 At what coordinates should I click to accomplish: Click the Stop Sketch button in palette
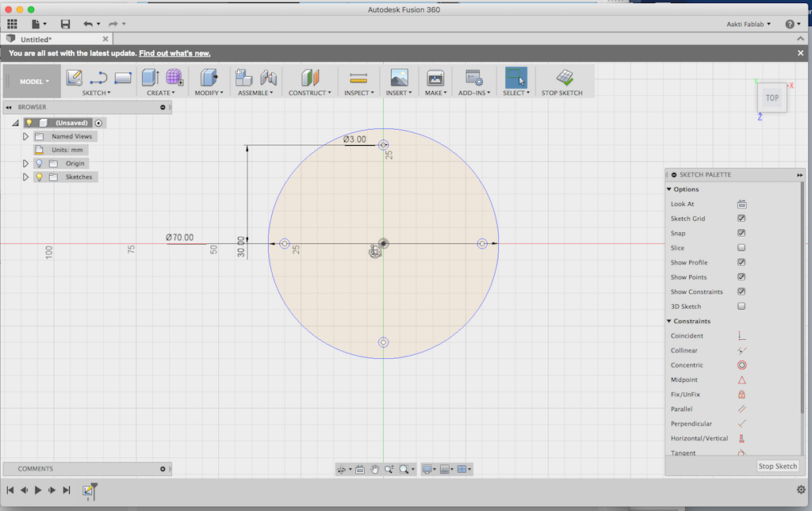(777, 466)
